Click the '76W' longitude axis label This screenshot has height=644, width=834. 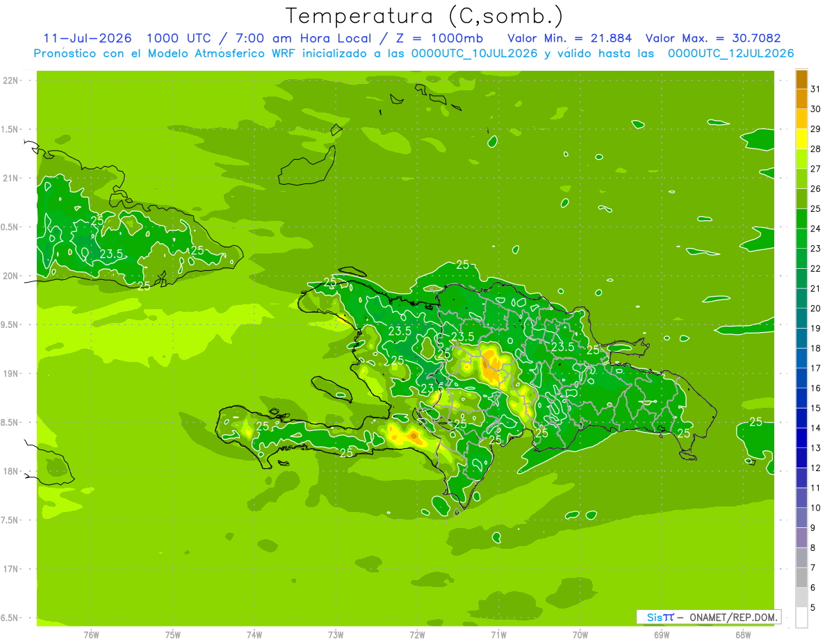(91, 634)
